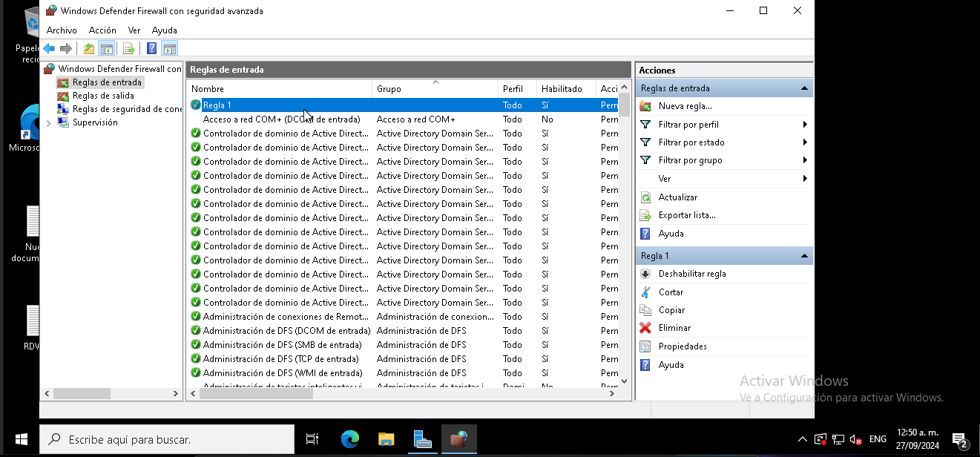Select Administración de DFS (WMI de entrada) rule

pyautogui.click(x=402, y=373)
